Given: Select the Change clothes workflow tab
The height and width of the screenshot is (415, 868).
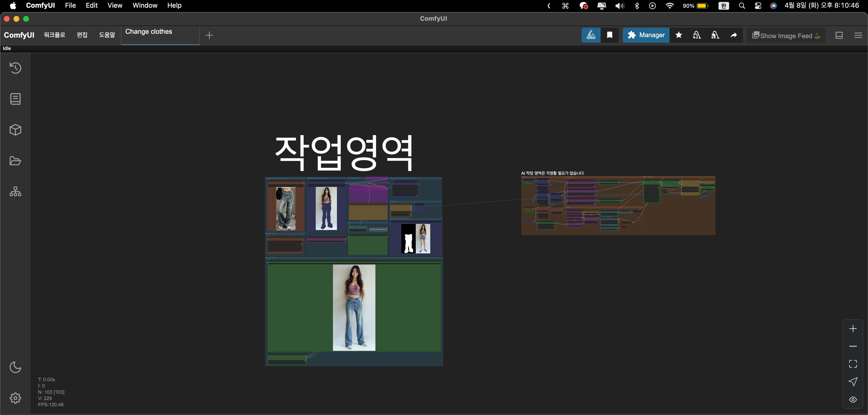Looking at the screenshot, I should pos(149,32).
